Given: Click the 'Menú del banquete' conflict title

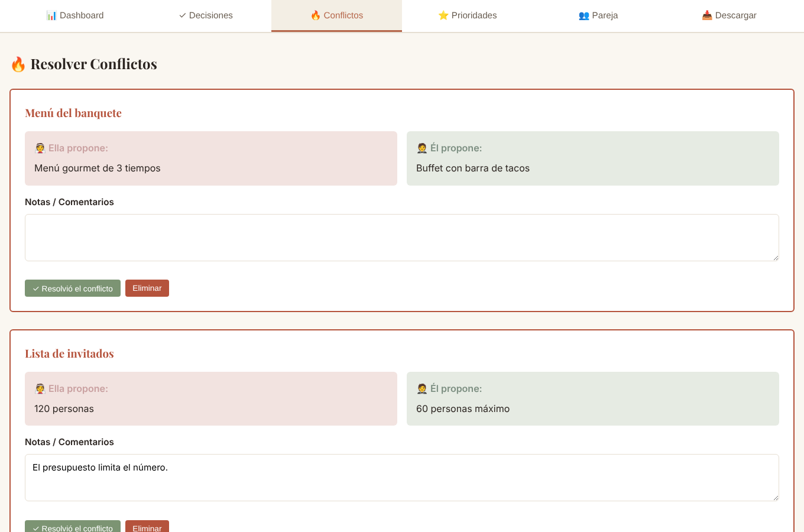Looking at the screenshot, I should tap(73, 113).
